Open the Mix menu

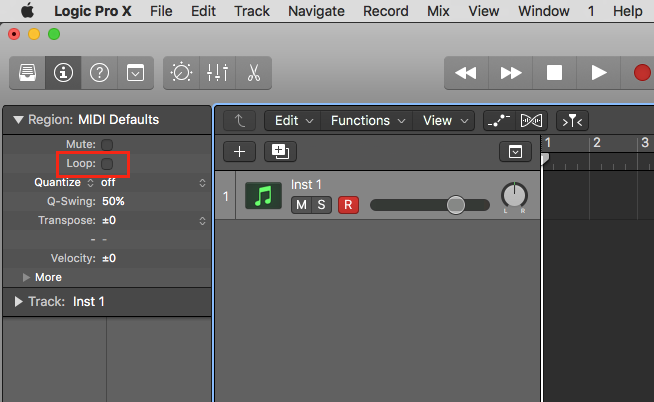pyautogui.click(x=438, y=11)
